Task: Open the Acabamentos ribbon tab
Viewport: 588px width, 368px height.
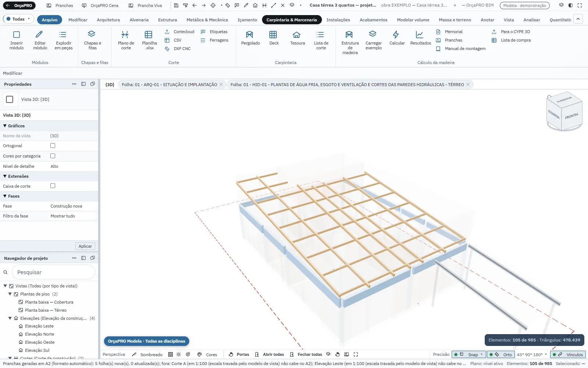Action: [373, 20]
